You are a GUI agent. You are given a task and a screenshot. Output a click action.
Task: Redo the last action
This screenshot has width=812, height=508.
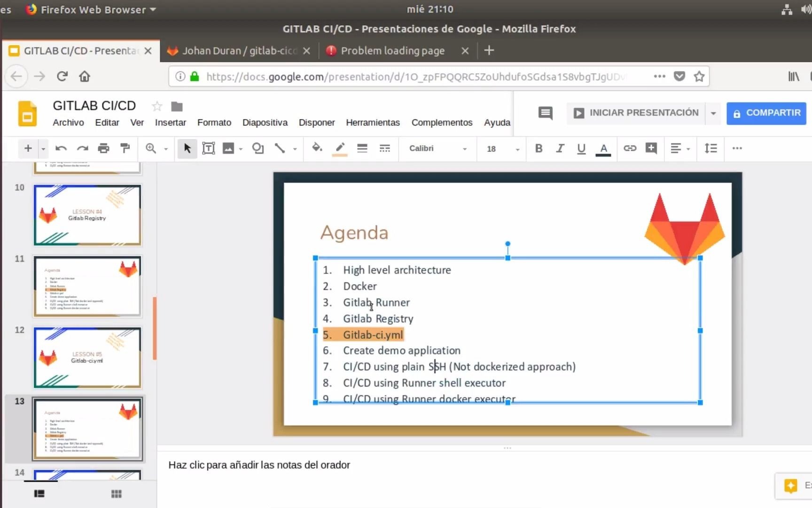tap(82, 149)
